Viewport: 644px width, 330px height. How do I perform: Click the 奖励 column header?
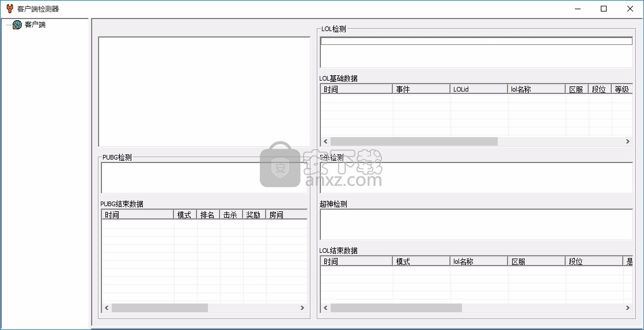pos(254,215)
